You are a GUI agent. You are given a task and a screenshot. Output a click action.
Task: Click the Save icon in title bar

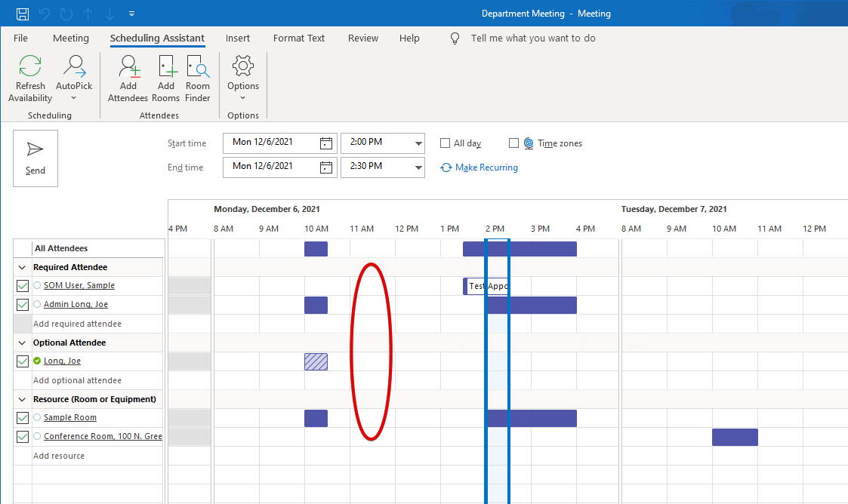pyautogui.click(x=23, y=14)
